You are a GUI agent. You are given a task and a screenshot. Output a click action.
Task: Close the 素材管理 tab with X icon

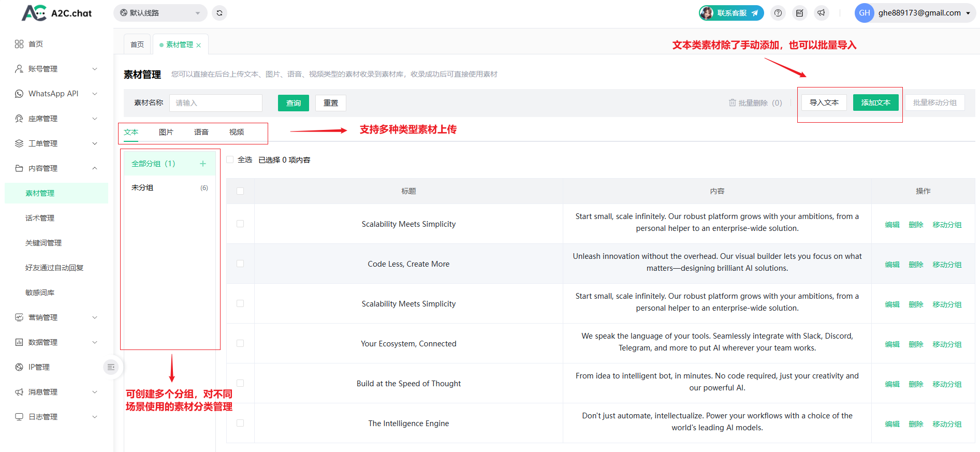(x=199, y=46)
